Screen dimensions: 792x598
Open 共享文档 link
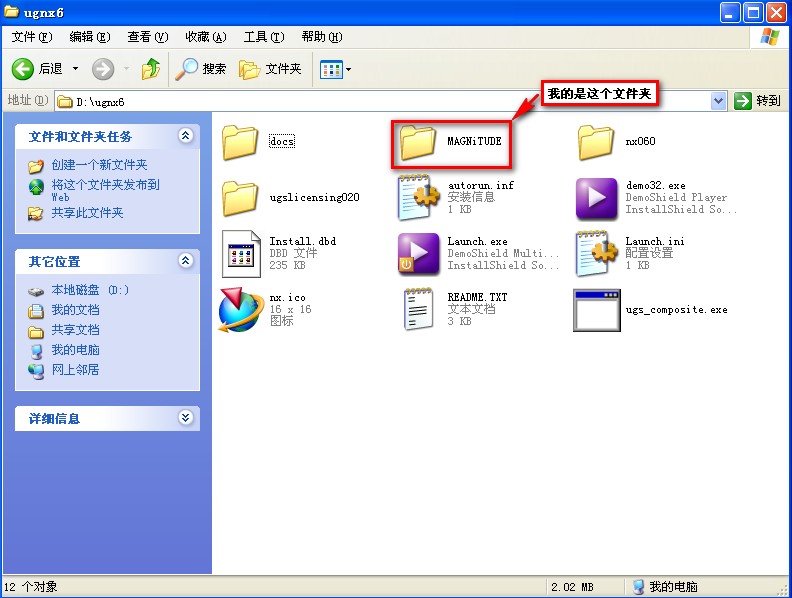pos(75,330)
